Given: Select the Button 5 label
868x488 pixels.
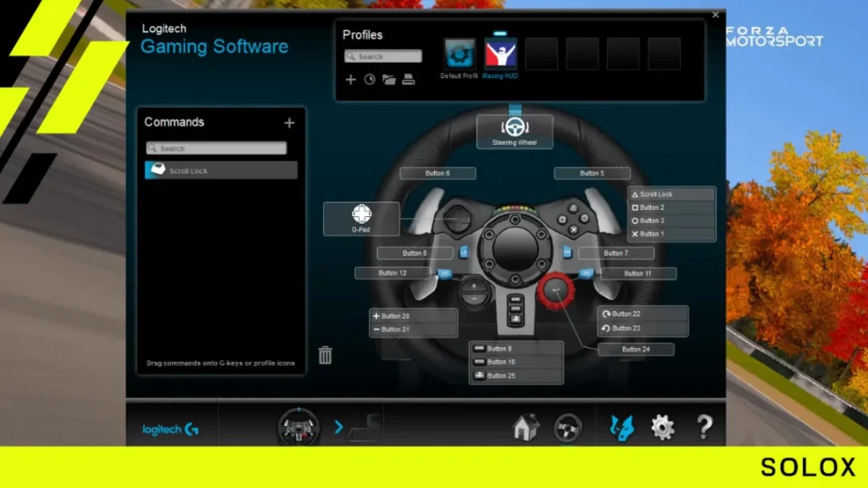Looking at the screenshot, I should coord(592,173).
